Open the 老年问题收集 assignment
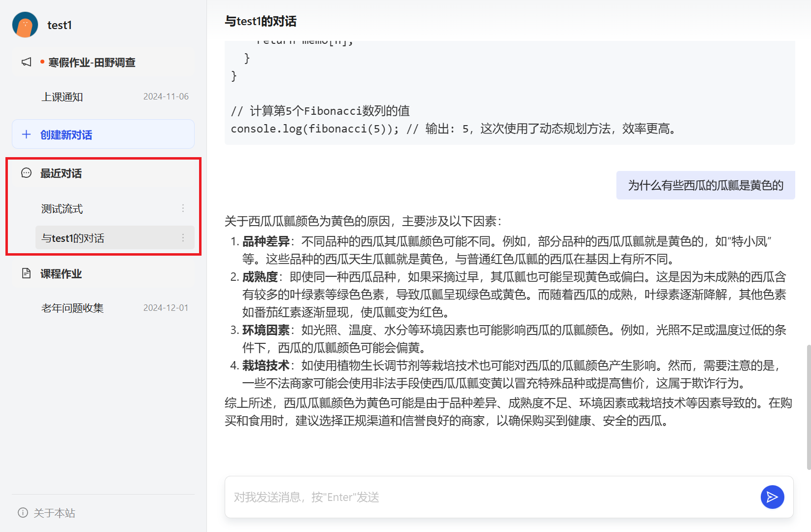The image size is (811, 532). [x=115, y=308]
